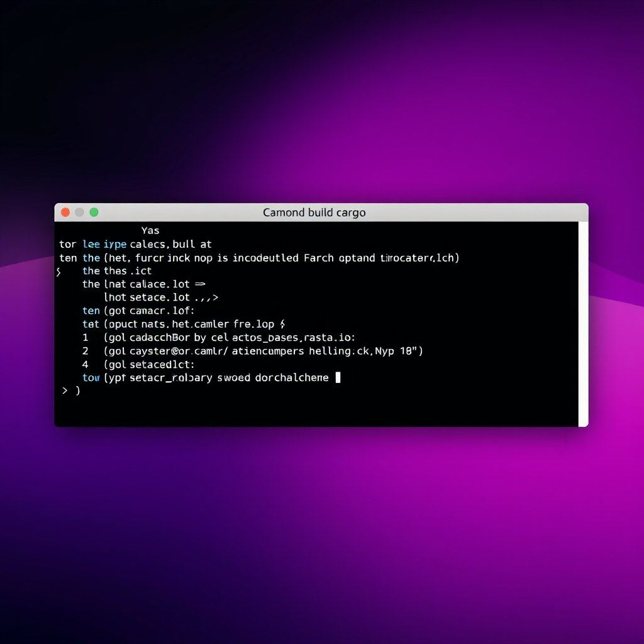Maximize the terminal using green button
644x644 pixels.
94,213
